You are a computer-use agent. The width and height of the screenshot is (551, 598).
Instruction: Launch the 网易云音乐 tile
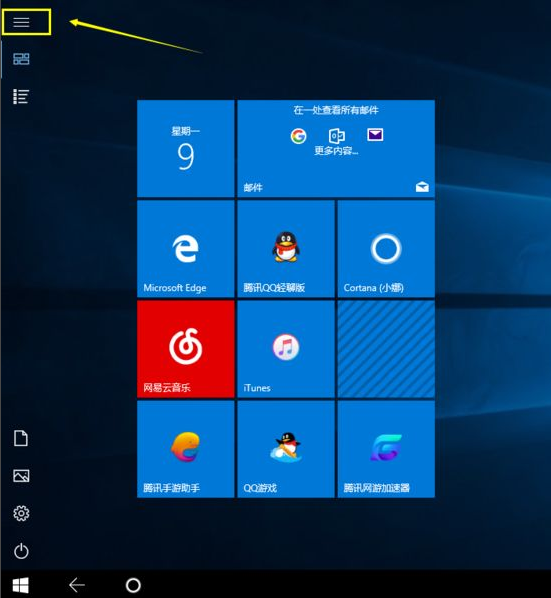click(x=186, y=349)
